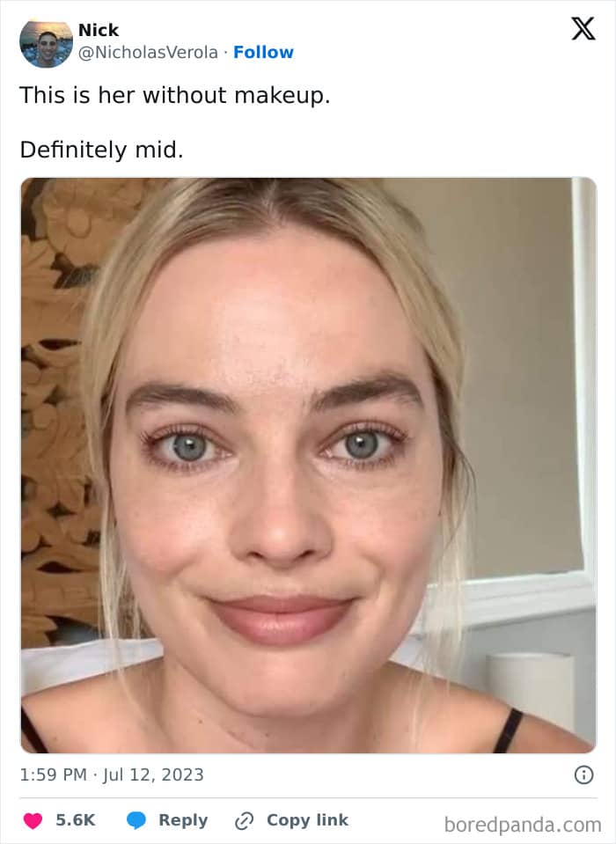The width and height of the screenshot is (616, 844).
Task: Click the Jul 12, 2023 date
Action: [153, 774]
